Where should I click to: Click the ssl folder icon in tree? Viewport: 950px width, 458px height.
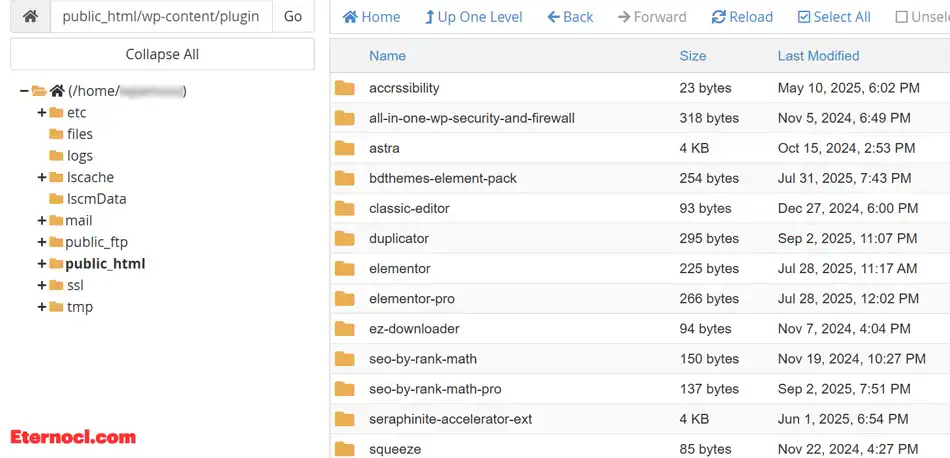pos(56,285)
